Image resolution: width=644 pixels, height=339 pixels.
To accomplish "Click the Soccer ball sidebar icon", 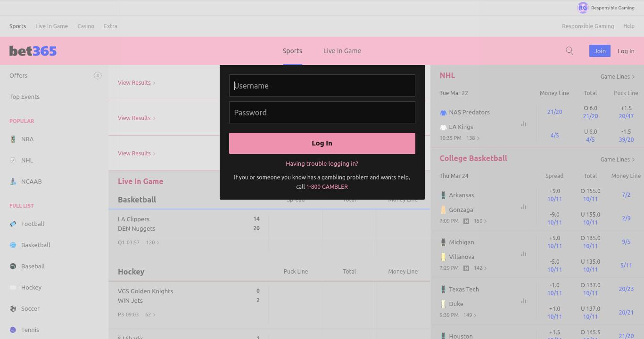I will point(13,308).
